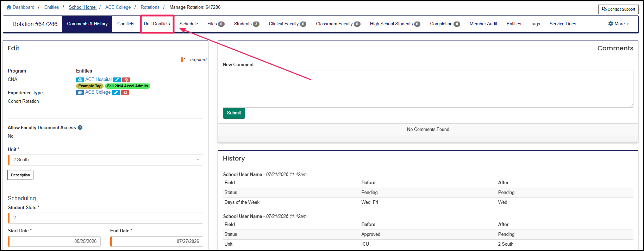Click the Dashboard breadcrumb link text
Viewport: 644px width, 251px height.
point(24,7)
